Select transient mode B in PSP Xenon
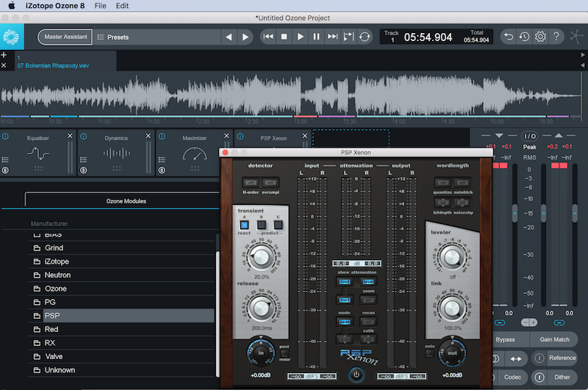Screen dimensions: 588x390 pos(262,225)
